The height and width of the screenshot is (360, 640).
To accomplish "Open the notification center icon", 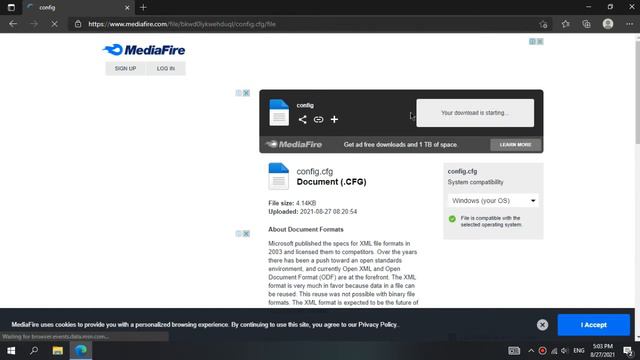I will click(x=628, y=351).
